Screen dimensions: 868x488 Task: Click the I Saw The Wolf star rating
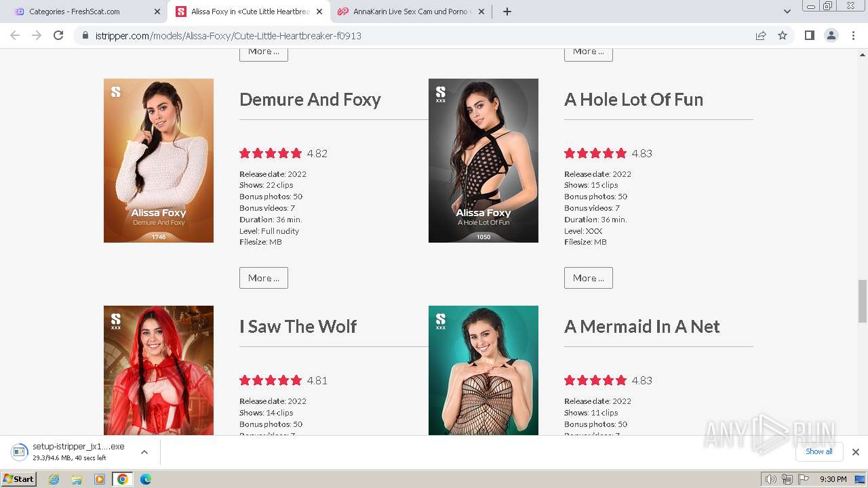click(x=271, y=380)
